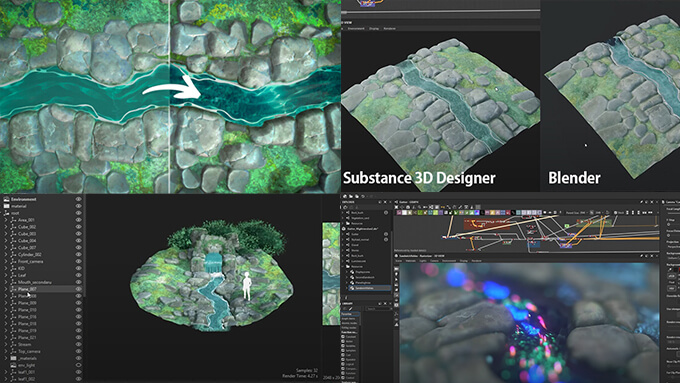Viewport: 680px width, 383px height.
Task: Hide the KID object via eye icon
Action: (78, 268)
